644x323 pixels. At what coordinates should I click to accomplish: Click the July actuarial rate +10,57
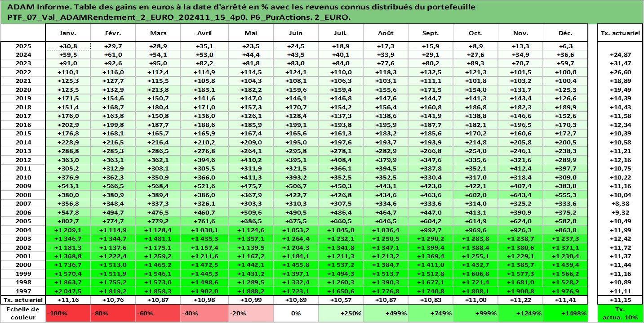341,300
